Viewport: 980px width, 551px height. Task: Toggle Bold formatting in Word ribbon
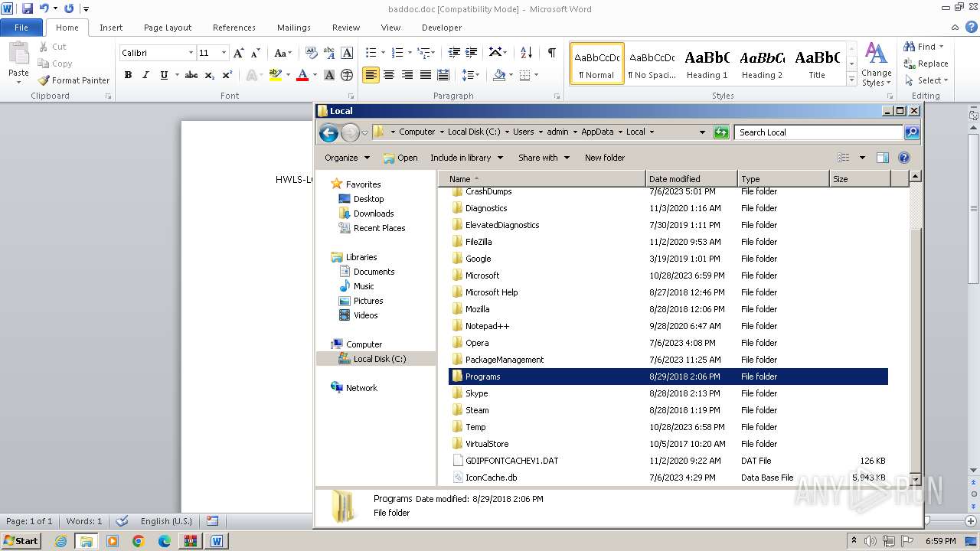(x=128, y=75)
